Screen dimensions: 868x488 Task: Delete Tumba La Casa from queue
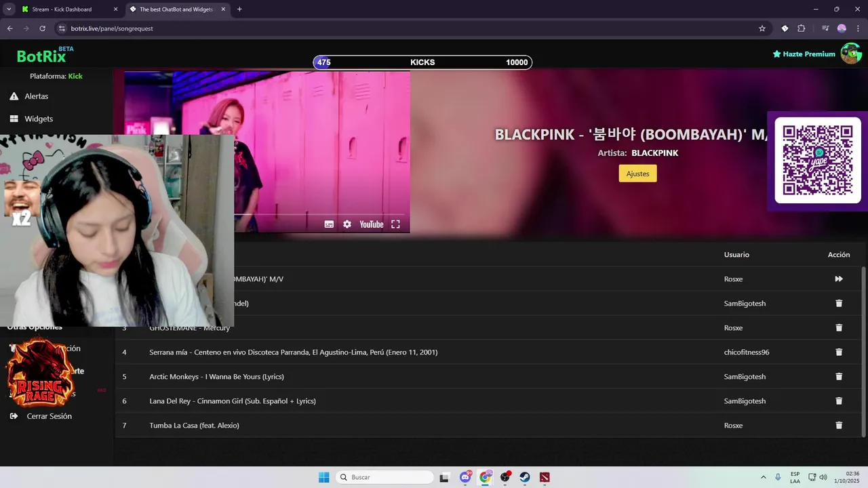[x=839, y=425]
